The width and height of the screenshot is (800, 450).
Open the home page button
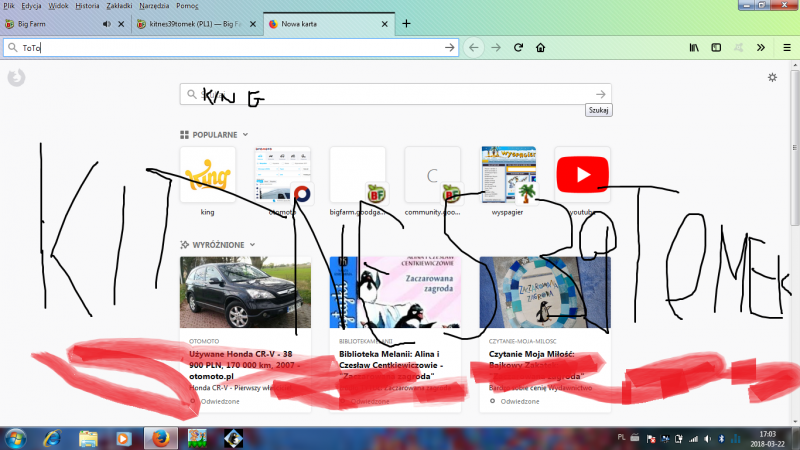tap(540, 47)
